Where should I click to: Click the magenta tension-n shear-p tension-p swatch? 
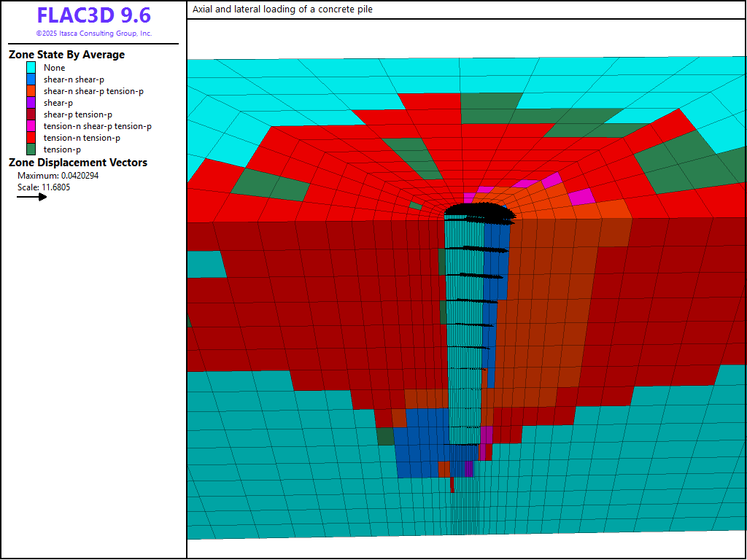(31, 126)
